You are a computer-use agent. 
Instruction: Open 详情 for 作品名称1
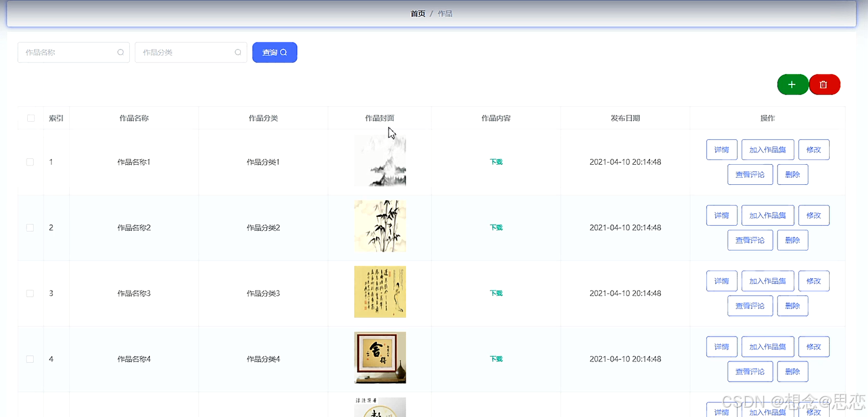pos(722,150)
